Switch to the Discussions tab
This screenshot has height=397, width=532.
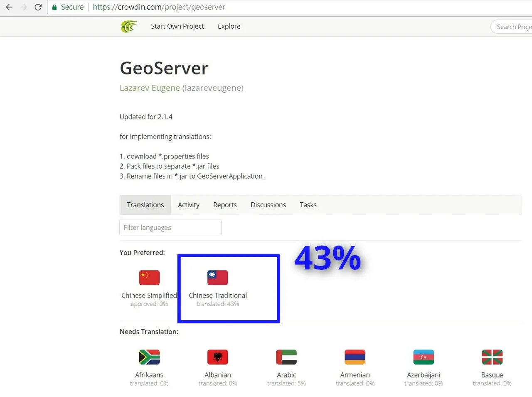coord(268,205)
